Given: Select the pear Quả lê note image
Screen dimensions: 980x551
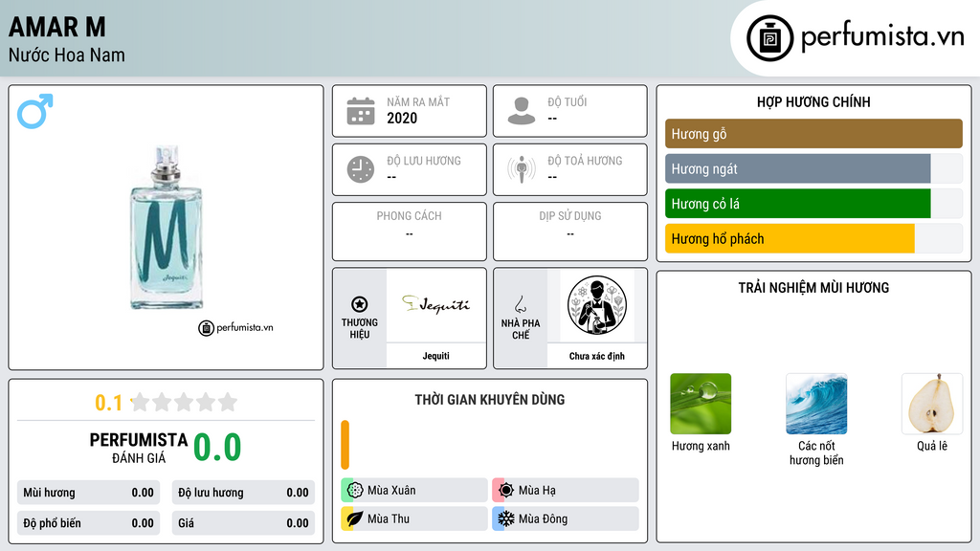Looking at the screenshot, I should click(x=932, y=404).
